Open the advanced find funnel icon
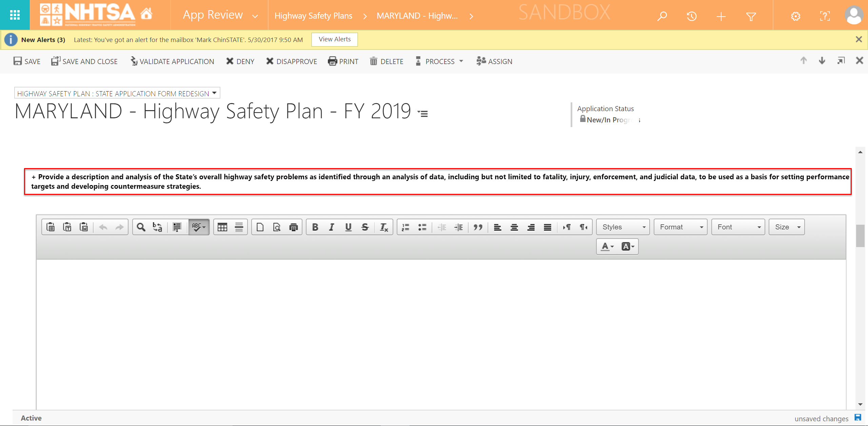The image size is (868, 426). (x=751, y=16)
